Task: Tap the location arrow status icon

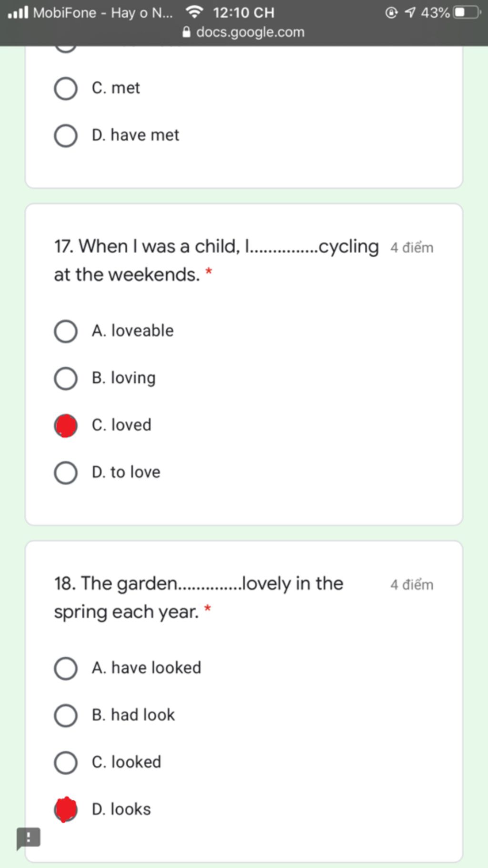Action: coord(410,12)
